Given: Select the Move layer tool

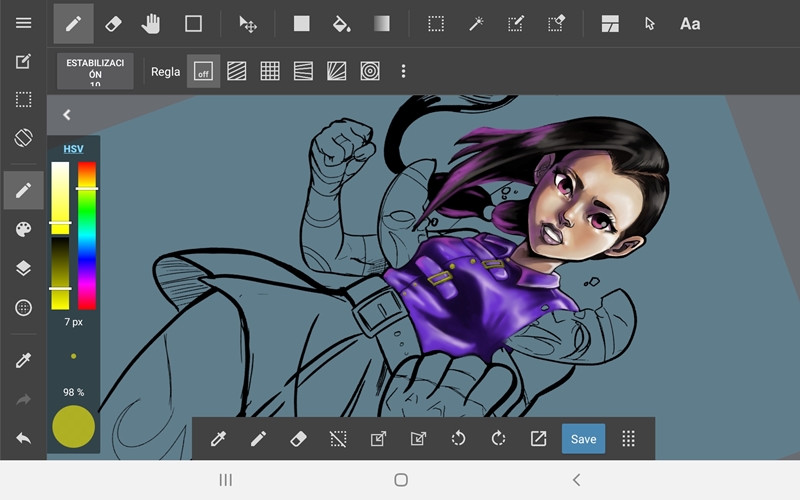Looking at the screenshot, I should pos(248,24).
